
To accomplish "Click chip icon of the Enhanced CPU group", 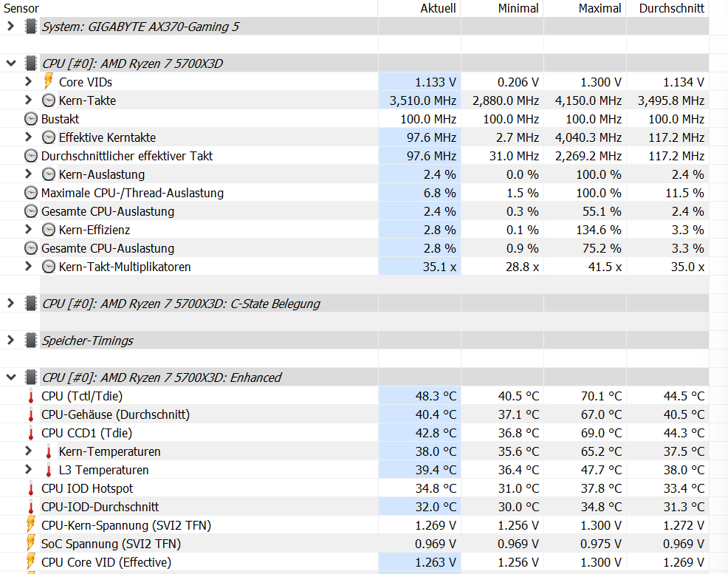I will 31,377.
